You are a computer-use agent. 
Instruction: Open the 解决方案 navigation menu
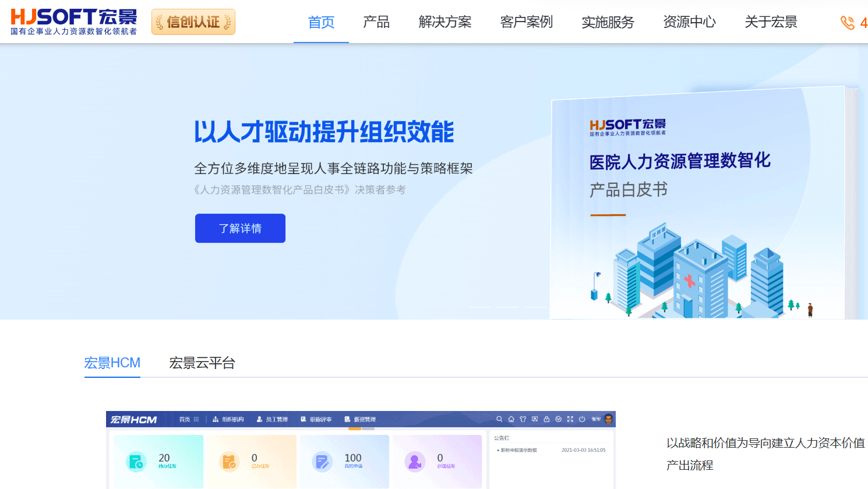tap(445, 22)
